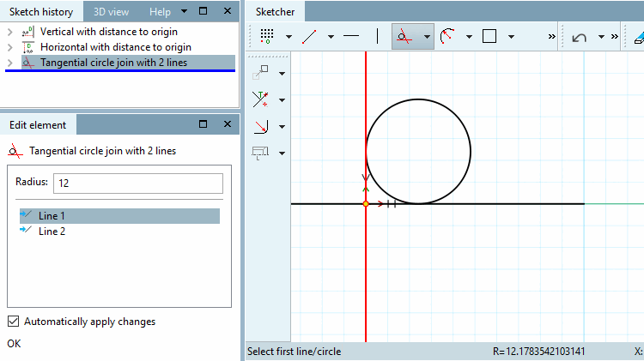Screen dimensions: 644x361
Task: Open the grid points tool dropdown
Action: 289,37
